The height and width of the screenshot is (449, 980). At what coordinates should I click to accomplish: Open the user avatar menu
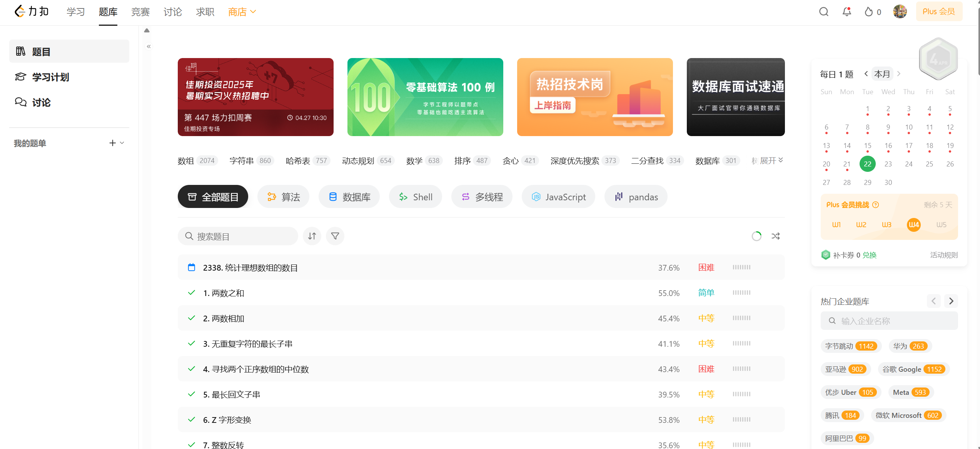pyautogui.click(x=900, y=12)
